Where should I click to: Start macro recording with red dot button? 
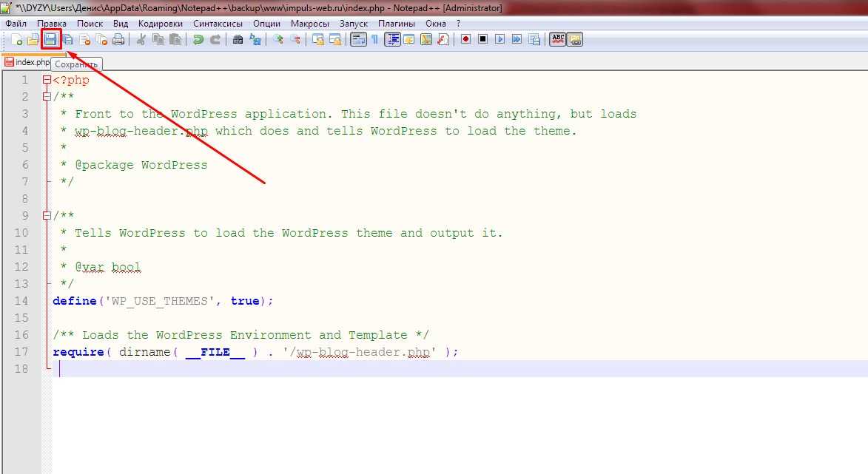(465, 40)
